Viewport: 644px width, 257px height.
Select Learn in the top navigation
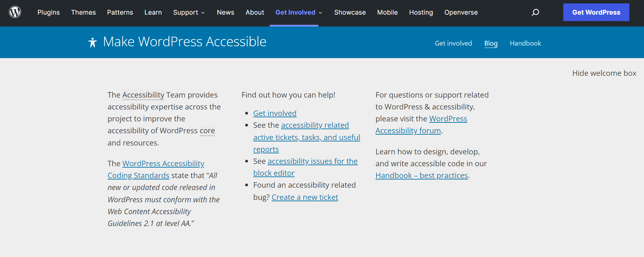[x=153, y=12]
